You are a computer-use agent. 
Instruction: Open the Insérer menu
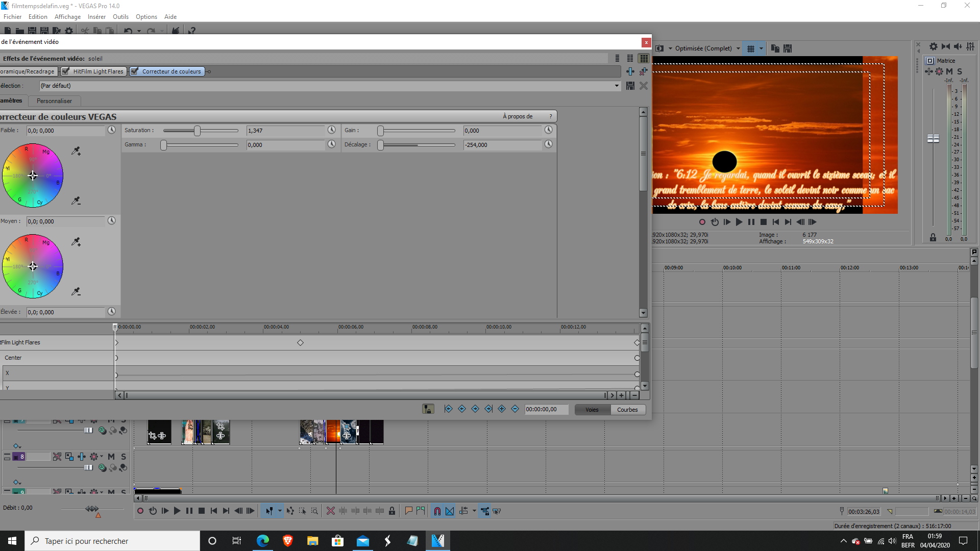tap(96, 17)
